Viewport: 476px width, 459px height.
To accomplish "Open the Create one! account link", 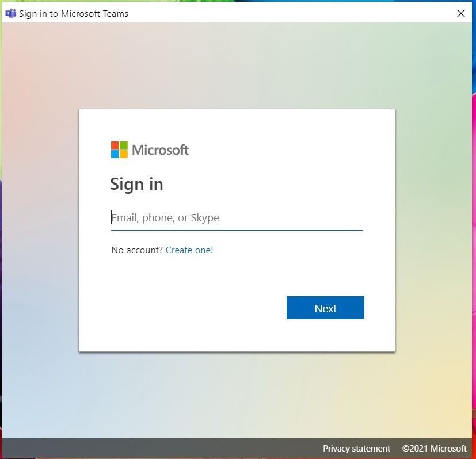I will 189,250.
